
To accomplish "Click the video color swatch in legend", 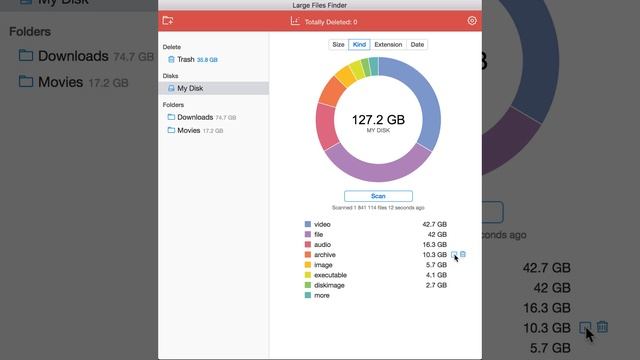I will point(308,224).
